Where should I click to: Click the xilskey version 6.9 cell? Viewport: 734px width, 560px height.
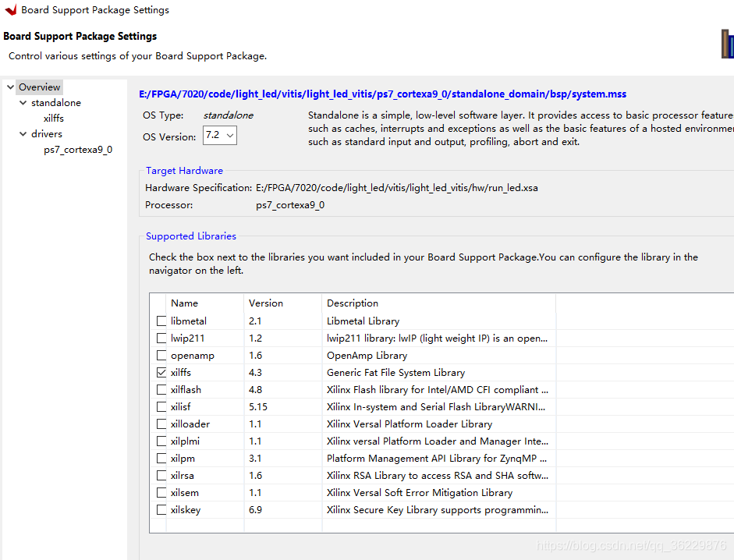click(x=255, y=510)
